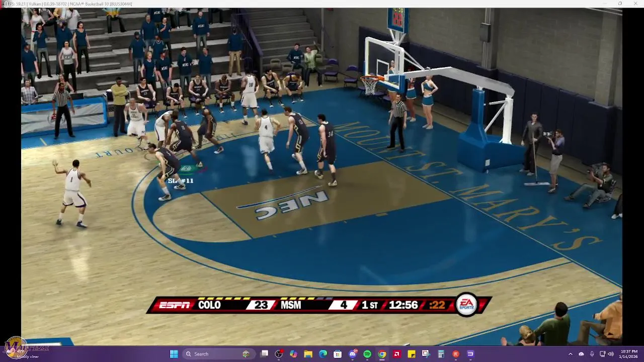Screen dimensions: 644x362
Task: Open File Explorer from the taskbar
Action: click(308, 354)
